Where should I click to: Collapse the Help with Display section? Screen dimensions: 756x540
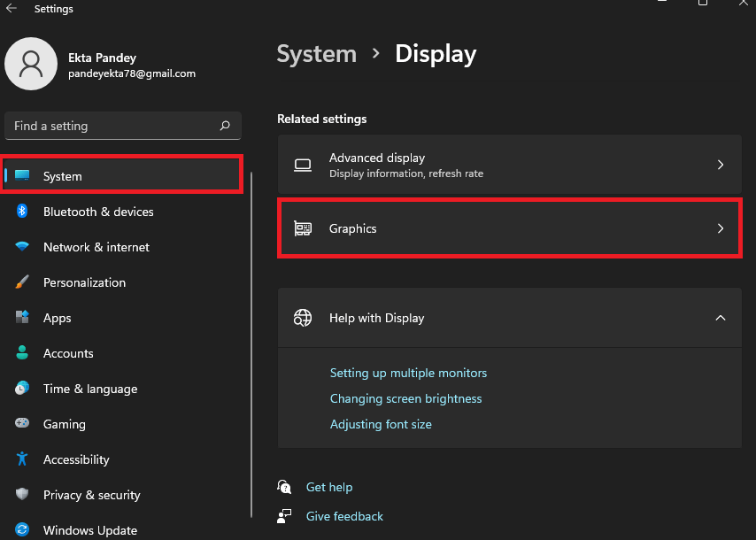(x=720, y=318)
